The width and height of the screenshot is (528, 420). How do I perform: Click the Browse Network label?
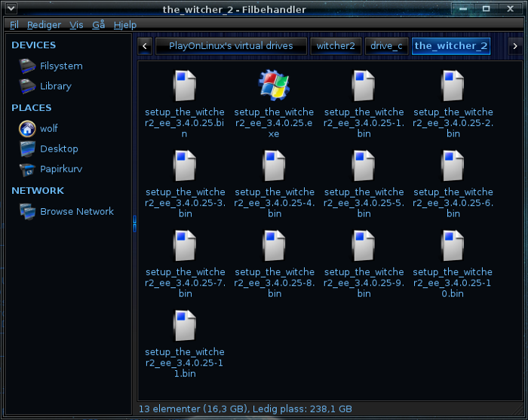pos(77,212)
